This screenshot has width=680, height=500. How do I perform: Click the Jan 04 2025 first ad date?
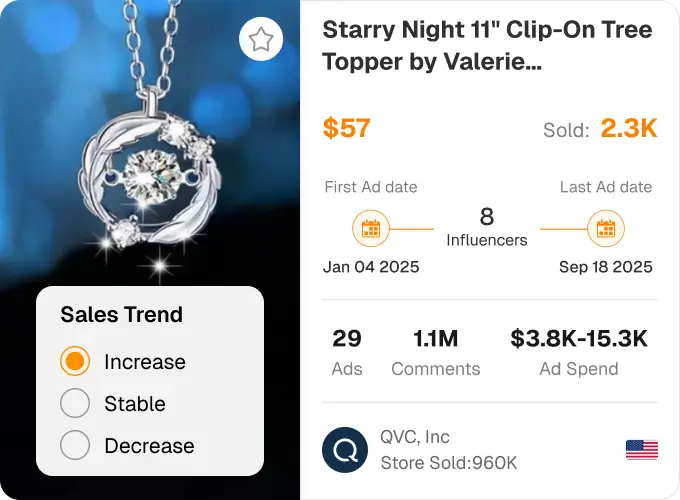(x=371, y=267)
